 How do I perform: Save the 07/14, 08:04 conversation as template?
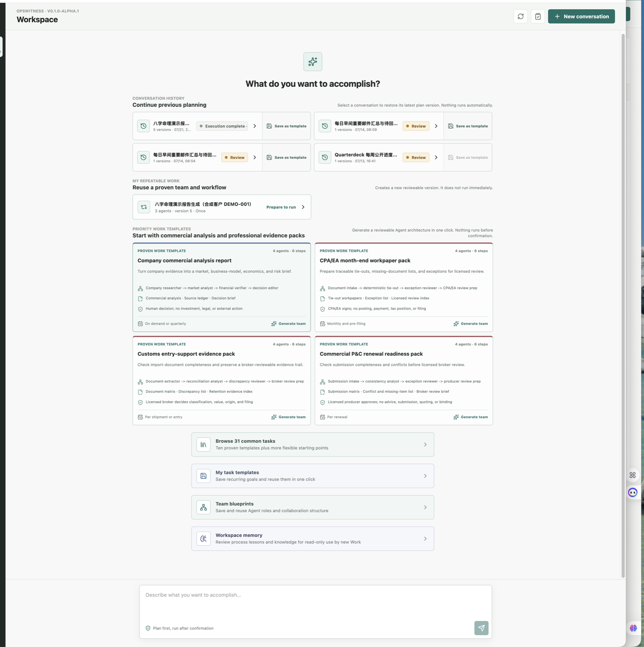[286, 157]
